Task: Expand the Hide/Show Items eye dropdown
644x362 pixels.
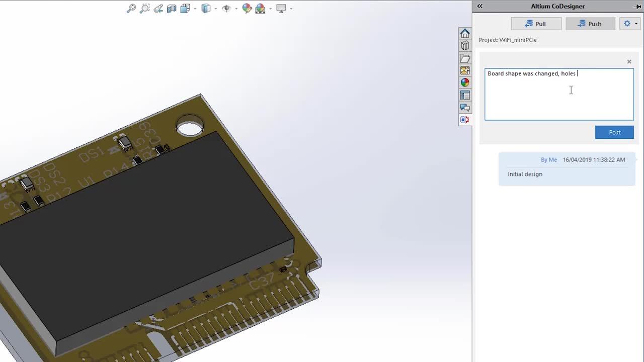Action: coord(236,9)
